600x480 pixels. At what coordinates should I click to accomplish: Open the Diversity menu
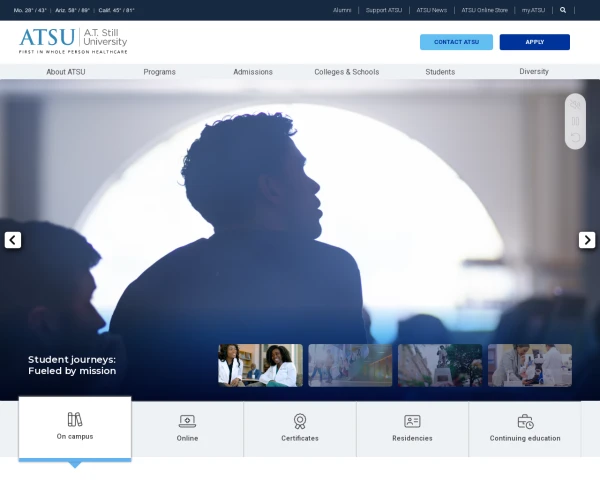point(534,72)
